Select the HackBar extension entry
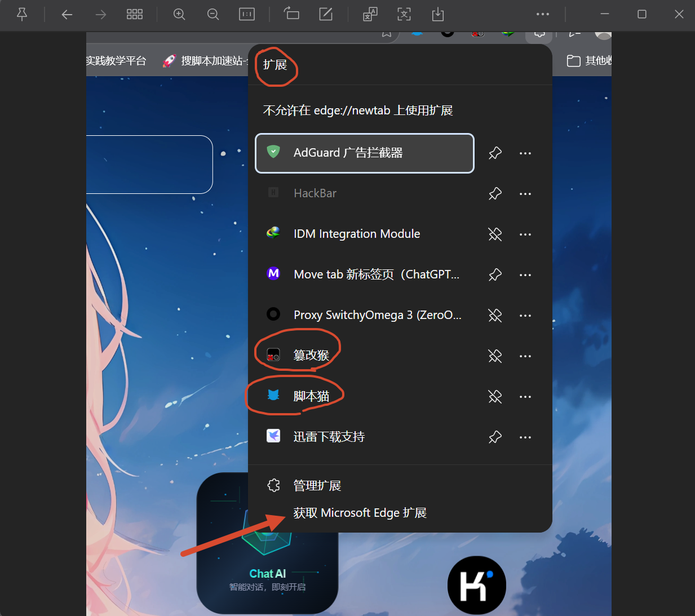The image size is (695, 616). coord(365,193)
